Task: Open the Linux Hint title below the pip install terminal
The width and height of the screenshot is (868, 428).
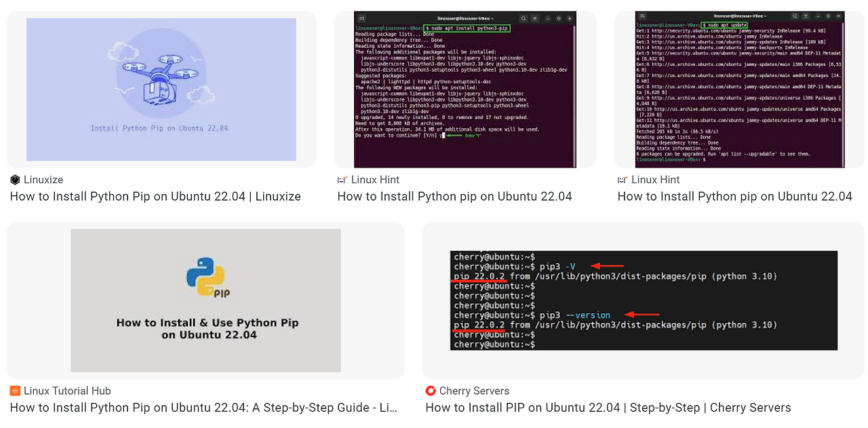Action: pyautogui.click(x=455, y=197)
